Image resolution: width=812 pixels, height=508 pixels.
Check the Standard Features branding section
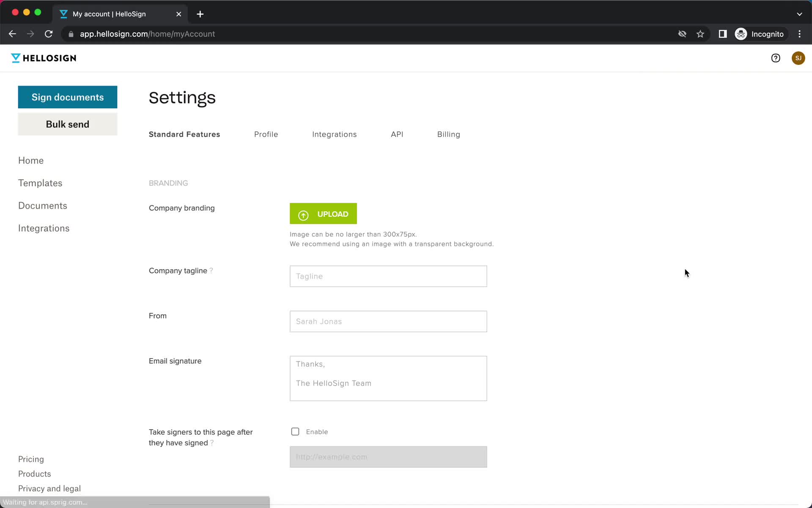168,182
